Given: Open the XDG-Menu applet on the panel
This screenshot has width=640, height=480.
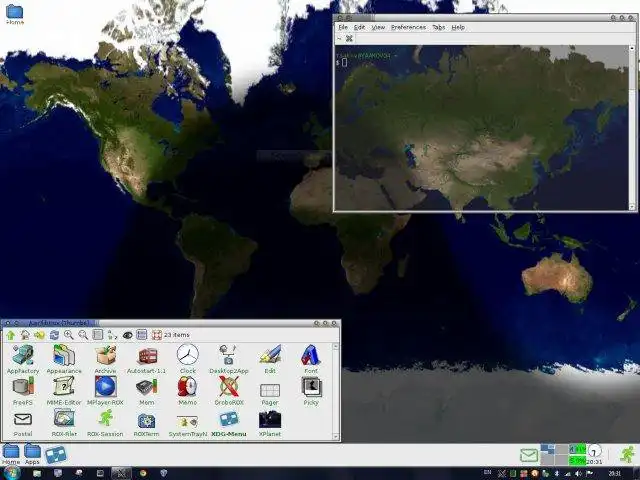Looking at the screenshot, I should coord(56,455).
